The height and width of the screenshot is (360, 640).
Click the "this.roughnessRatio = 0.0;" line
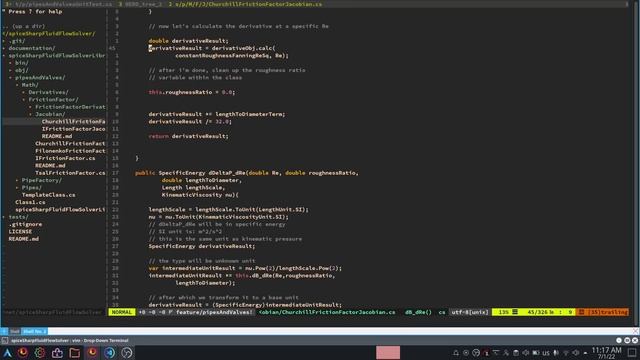pos(191,92)
